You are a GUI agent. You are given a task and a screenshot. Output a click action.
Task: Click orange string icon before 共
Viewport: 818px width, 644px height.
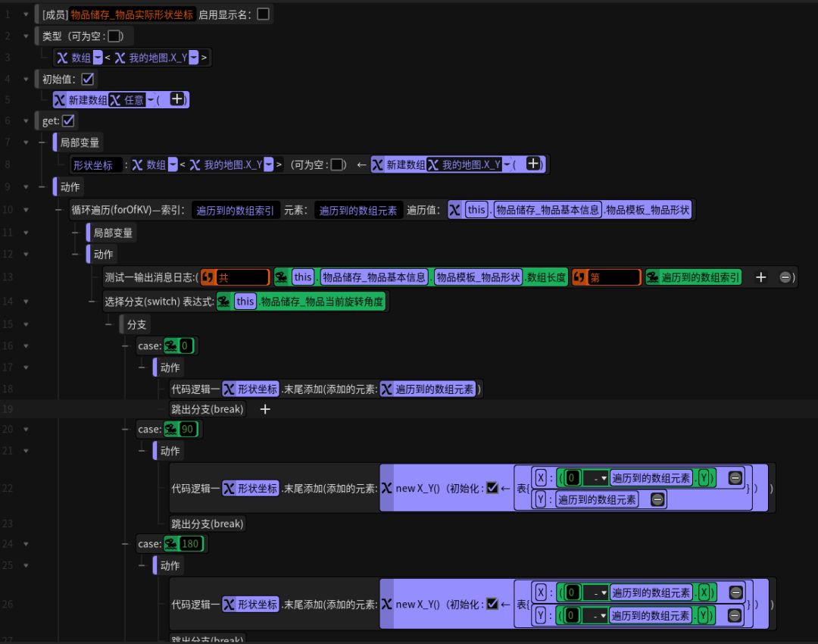[208, 277]
